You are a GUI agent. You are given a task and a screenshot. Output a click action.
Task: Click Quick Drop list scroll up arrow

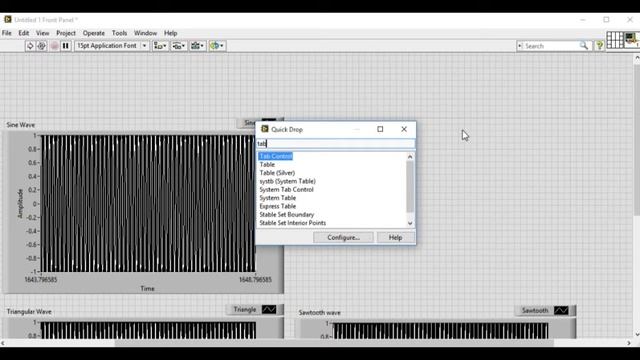410,157
